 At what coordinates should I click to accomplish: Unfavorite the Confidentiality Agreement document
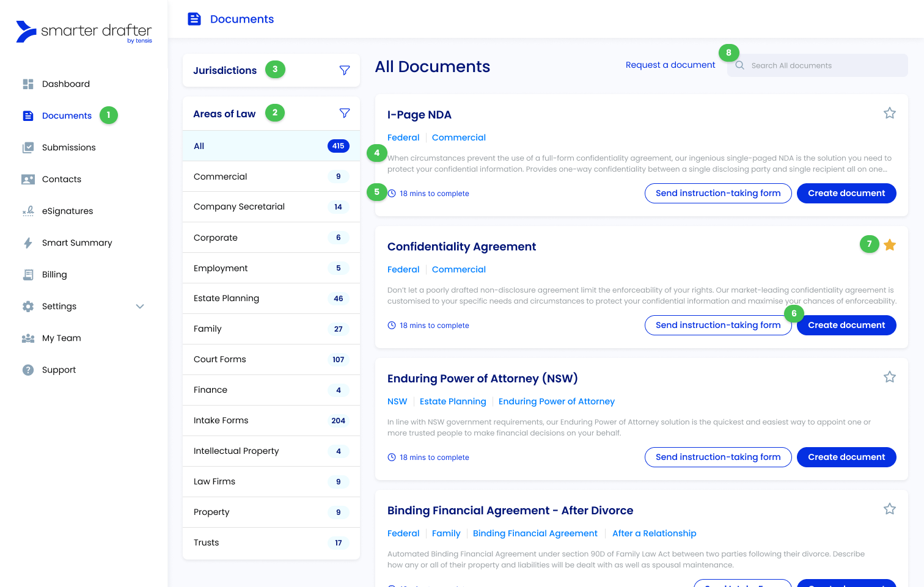point(890,244)
